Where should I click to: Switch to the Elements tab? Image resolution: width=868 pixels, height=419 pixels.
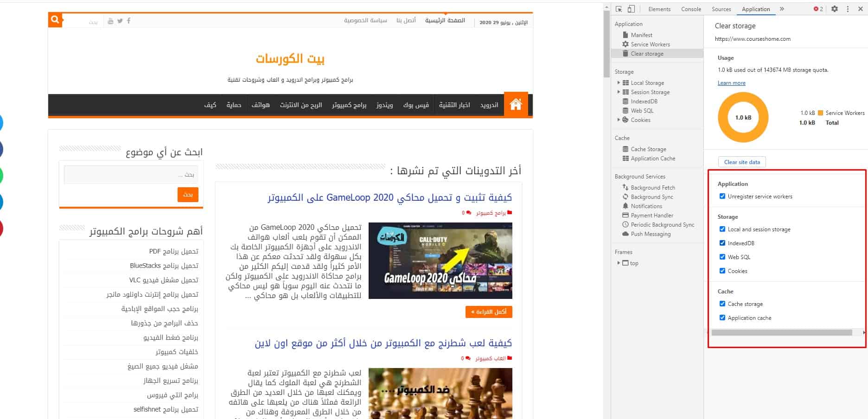pyautogui.click(x=659, y=9)
